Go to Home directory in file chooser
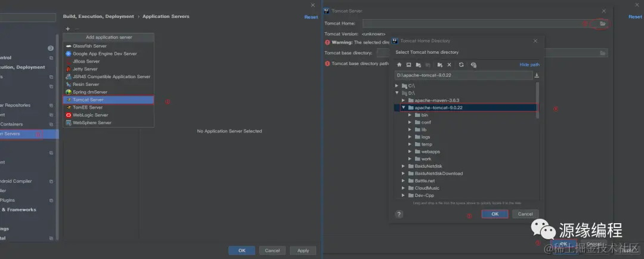Viewport: 644px width, 259px height. point(399,65)
